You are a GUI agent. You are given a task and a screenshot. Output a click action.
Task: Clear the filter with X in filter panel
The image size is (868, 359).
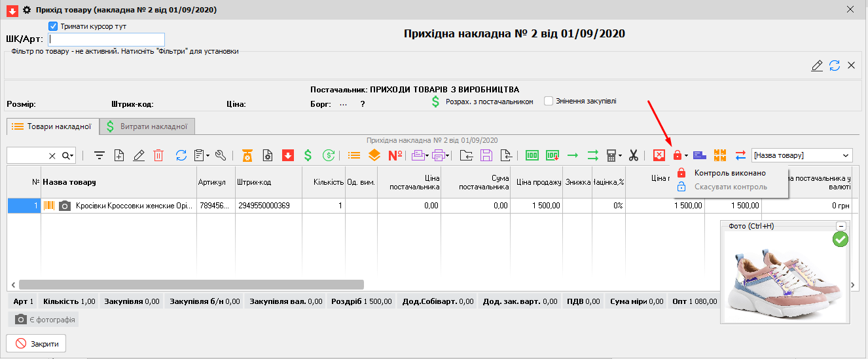(x=852, y=66)
